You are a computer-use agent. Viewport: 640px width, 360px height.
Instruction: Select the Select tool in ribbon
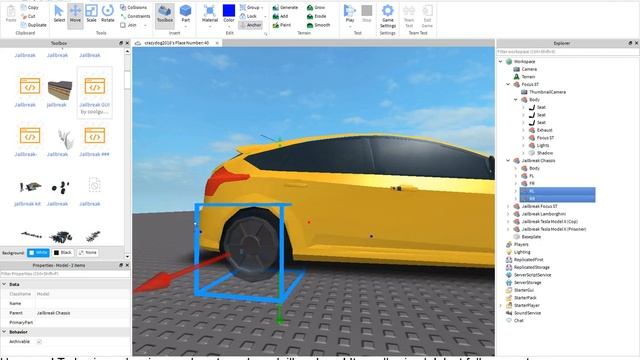point(59,14)
